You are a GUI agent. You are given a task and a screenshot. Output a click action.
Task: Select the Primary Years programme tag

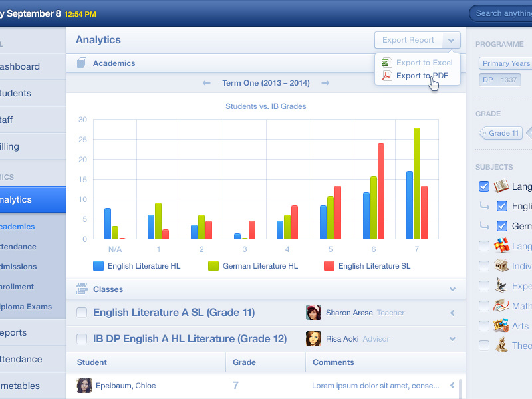pyautogui.click(x=505, y=63)
